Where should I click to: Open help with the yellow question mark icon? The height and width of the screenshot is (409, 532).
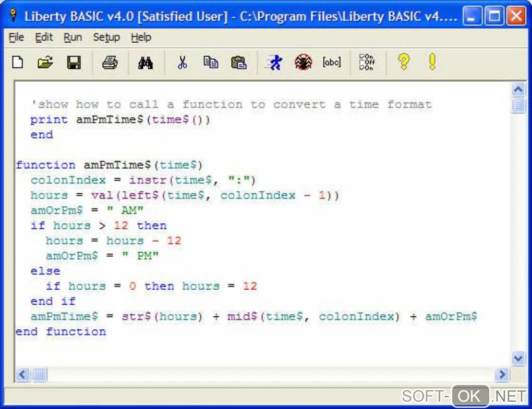pyautogui.click(x=403, y=62)
